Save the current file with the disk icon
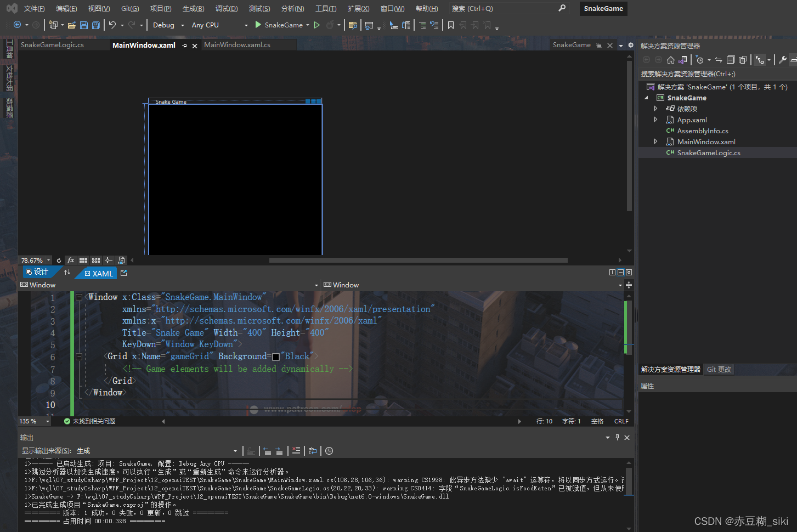The height and width of the screenshot is (532, 797). [84, 25]
